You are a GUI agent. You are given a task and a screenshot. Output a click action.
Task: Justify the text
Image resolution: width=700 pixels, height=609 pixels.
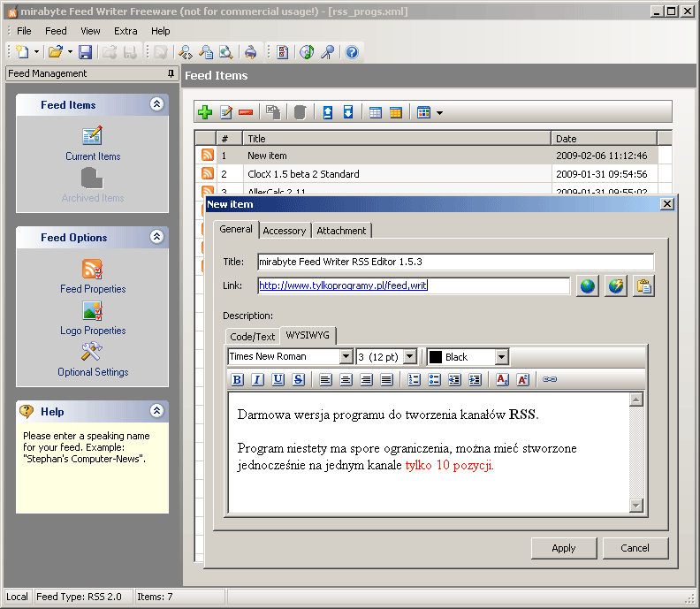point(386,379)
